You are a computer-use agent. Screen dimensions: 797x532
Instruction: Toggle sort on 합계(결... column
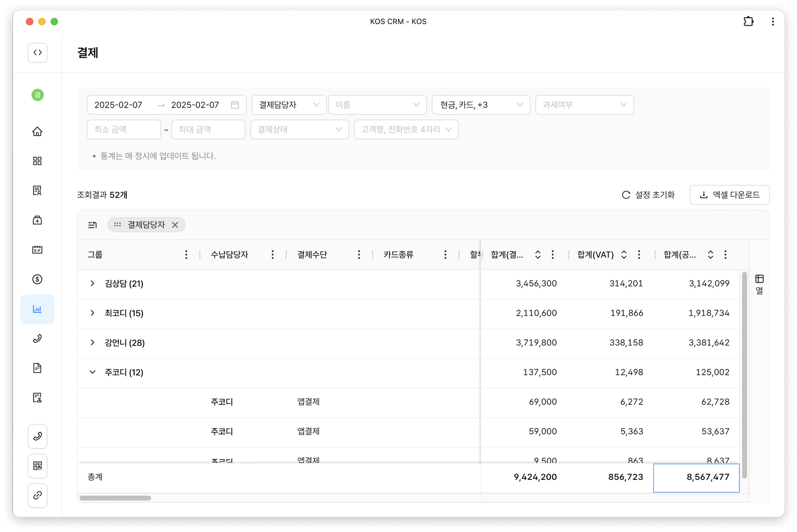pyautogui.click(x=538, y=255)
